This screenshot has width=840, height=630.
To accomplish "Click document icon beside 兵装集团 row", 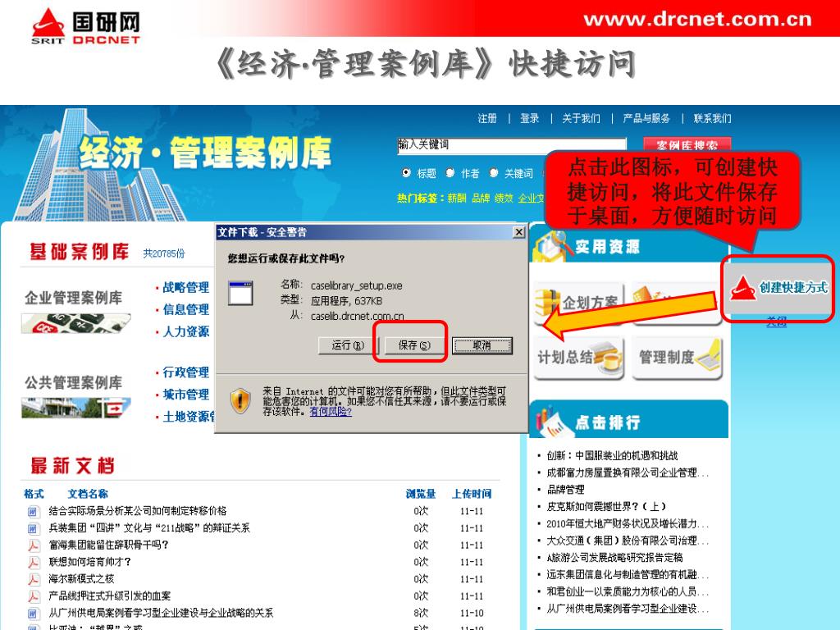I will point(33,529).
